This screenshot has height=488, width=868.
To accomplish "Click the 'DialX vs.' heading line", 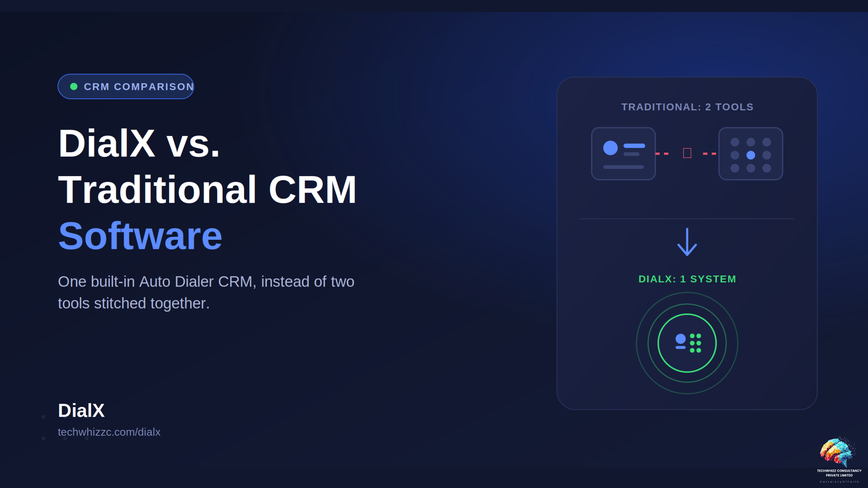I will click(139, 143).
